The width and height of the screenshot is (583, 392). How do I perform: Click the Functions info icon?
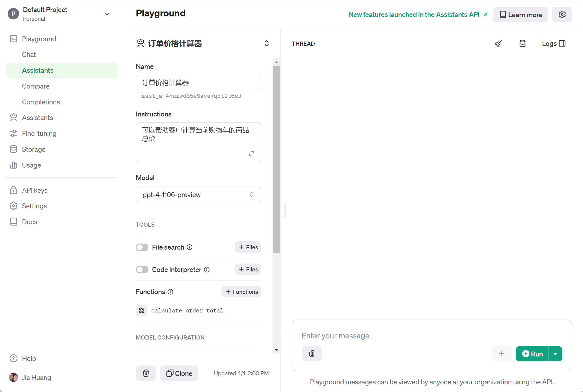coord(171,292)
